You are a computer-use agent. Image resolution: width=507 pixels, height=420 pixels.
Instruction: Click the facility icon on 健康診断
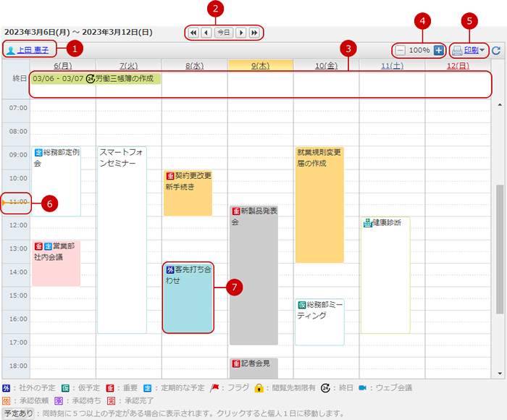tap(368, 223)
